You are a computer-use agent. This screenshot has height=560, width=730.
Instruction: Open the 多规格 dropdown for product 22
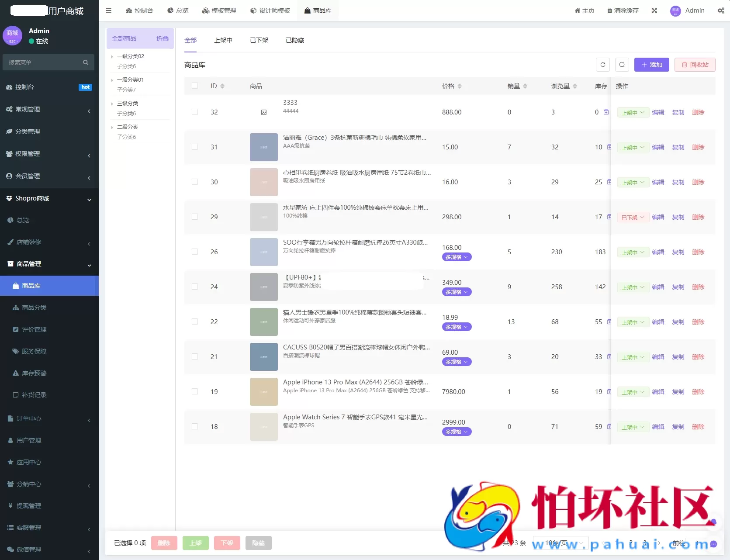[456, 326]
